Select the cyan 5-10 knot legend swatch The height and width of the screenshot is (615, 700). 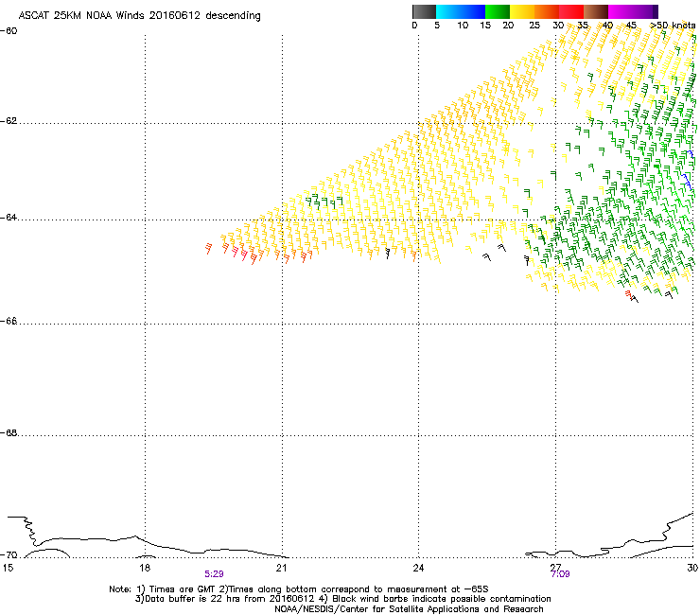click(448, 11)
